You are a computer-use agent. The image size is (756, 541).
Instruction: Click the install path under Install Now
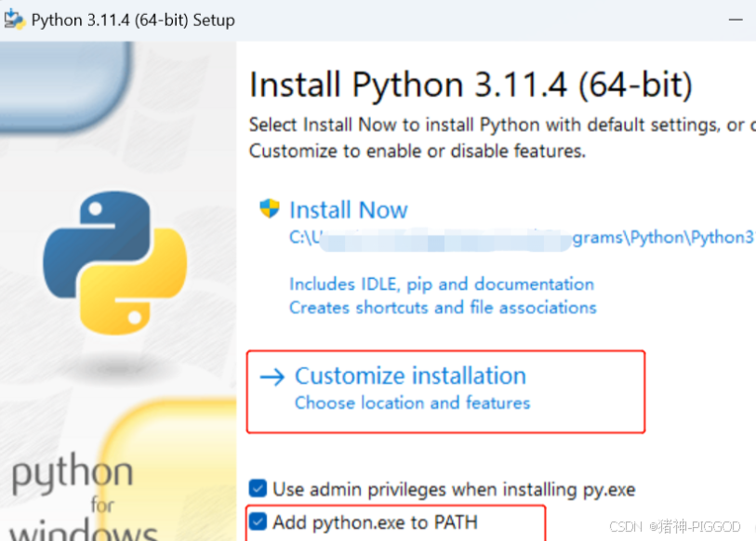pyautogui.click(x=523, y=238)
